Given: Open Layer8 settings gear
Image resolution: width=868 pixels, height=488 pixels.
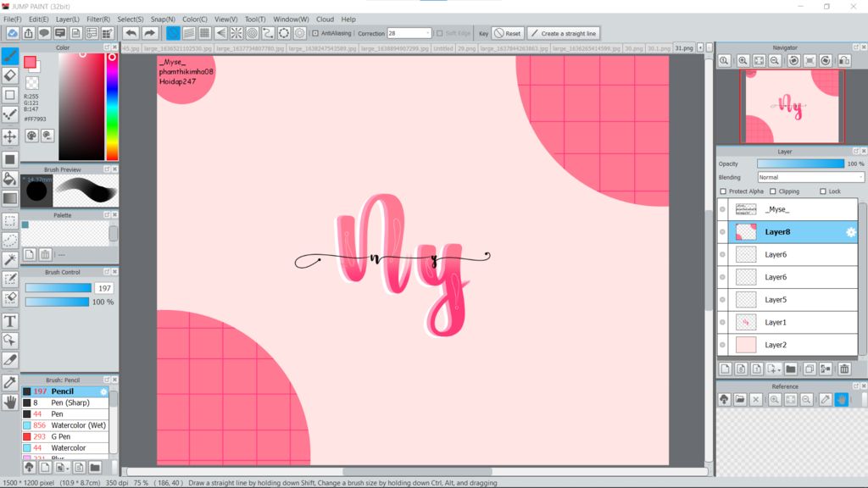Looking at the screenshot, I should pyautogui.click(x=851, y=232).
